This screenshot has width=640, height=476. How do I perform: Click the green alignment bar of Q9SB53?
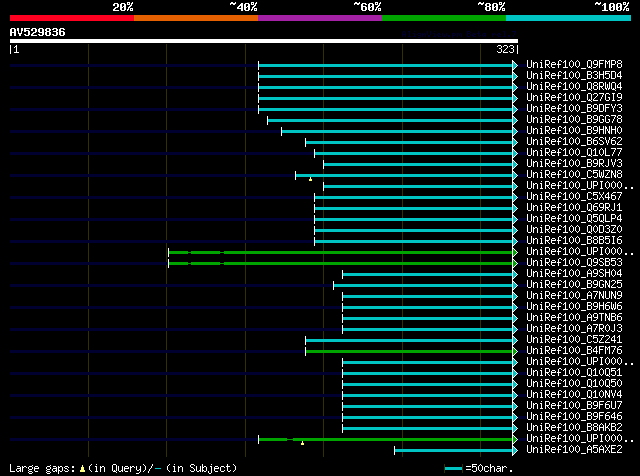[x=341, y=264]
